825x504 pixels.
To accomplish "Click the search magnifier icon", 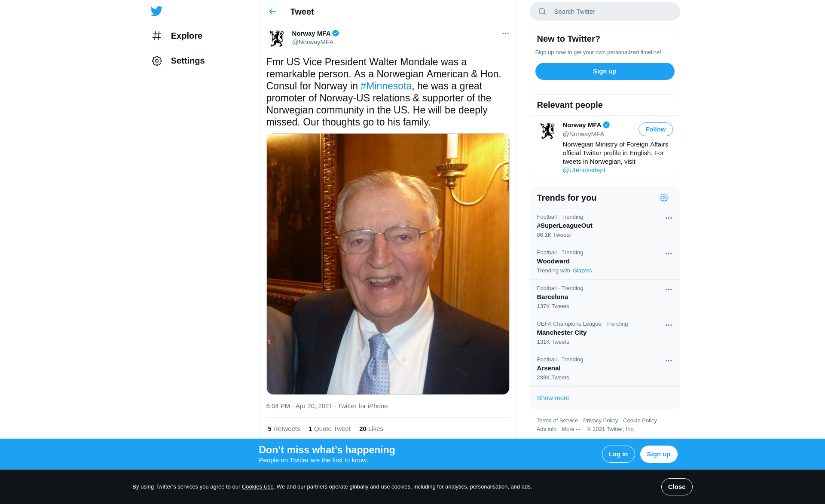I will coord(542,12).
